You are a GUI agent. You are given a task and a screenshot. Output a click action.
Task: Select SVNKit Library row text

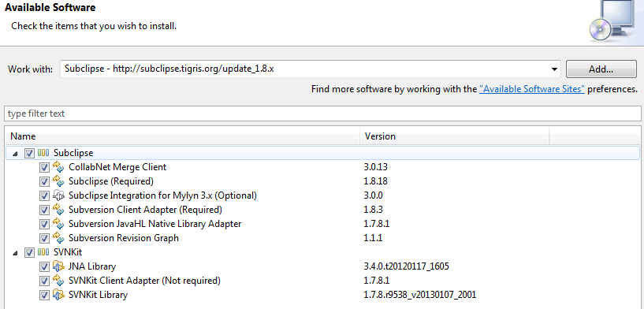pos(99,295)
